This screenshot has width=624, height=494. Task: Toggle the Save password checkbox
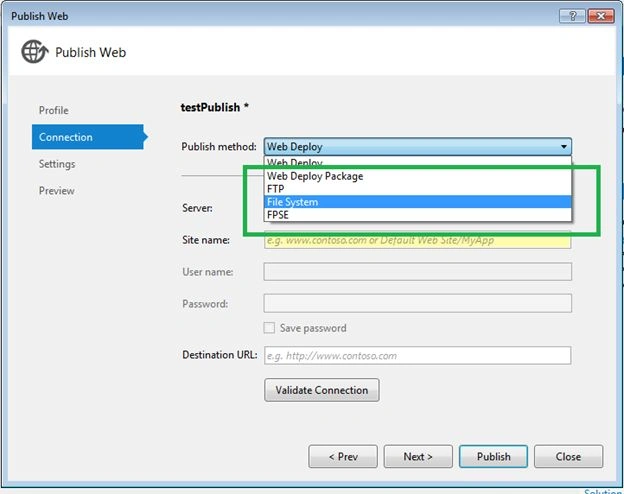pos(269,328)
